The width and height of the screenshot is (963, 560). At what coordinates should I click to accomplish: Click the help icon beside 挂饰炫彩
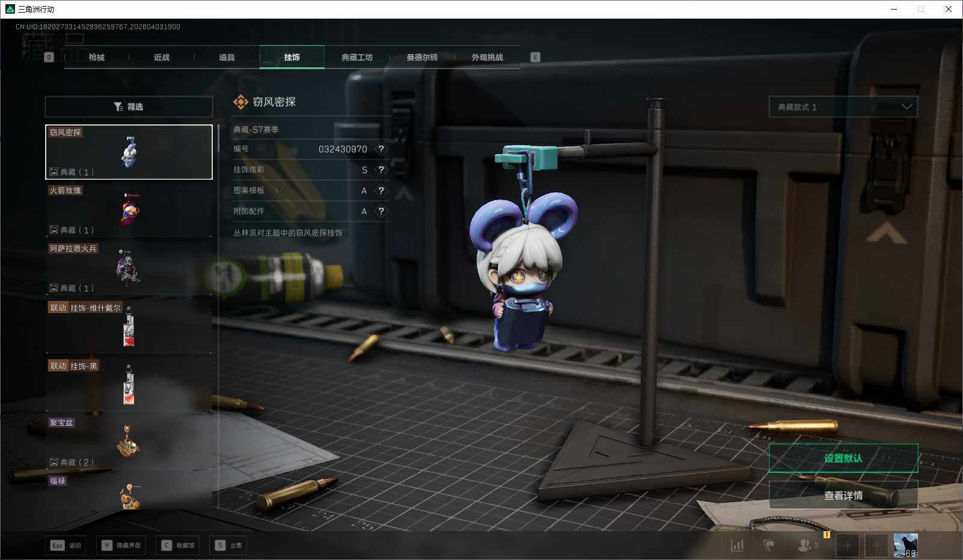tap(381, 170)
